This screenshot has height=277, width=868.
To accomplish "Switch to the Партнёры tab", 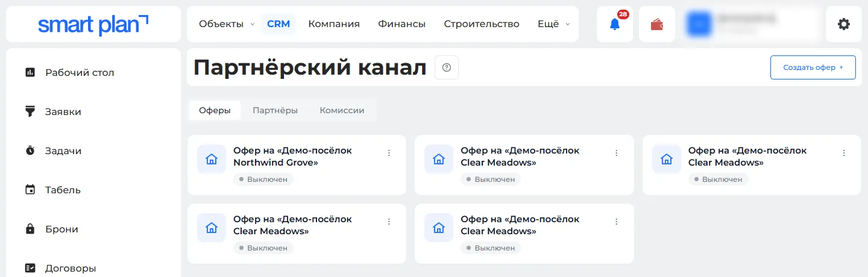I will (275, 110).
